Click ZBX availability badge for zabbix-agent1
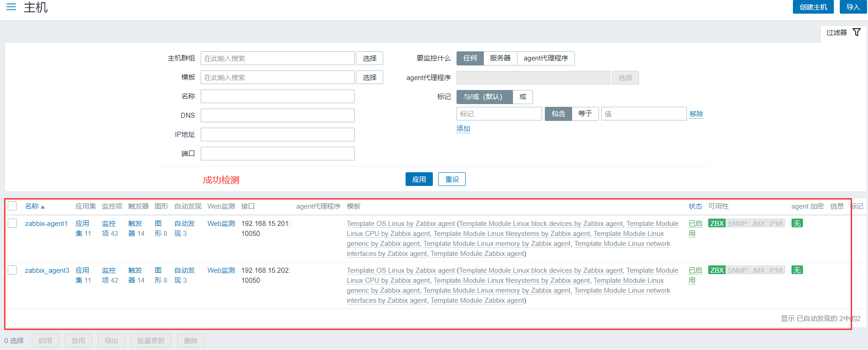The image size is (868, 350). (x=717, y=224)
